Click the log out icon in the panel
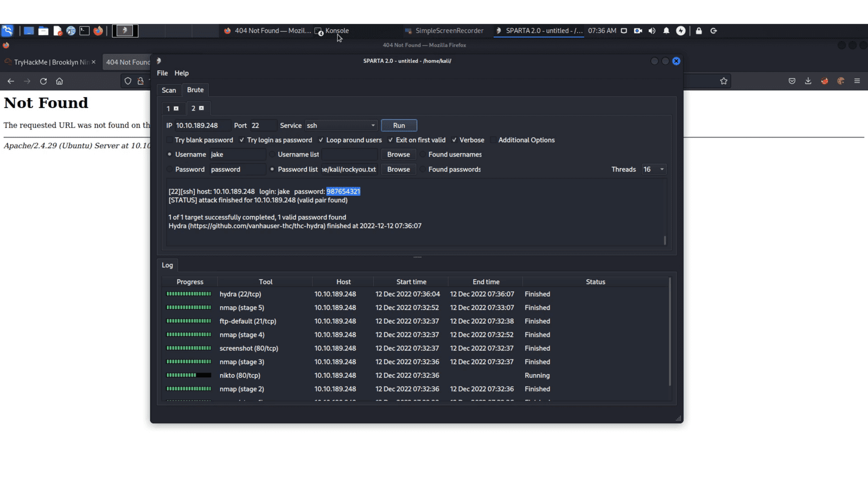This screenshot has height=488, width=868. 714,31
